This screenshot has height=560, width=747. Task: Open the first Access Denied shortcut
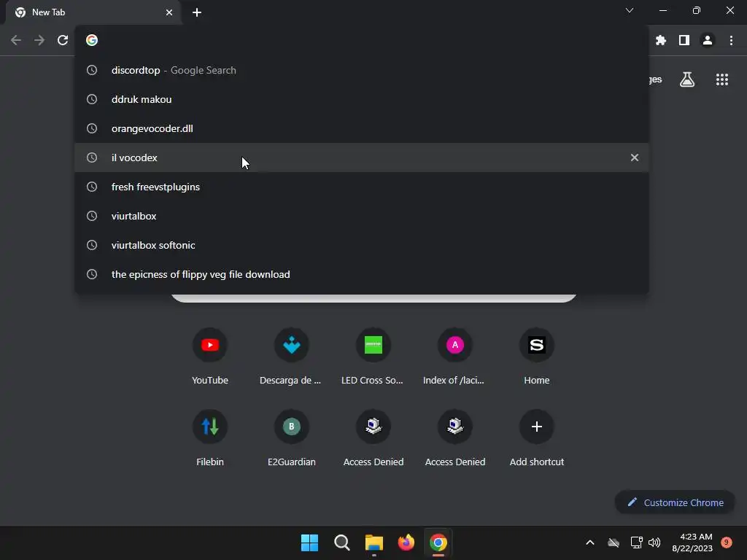(x=373, y=438)
